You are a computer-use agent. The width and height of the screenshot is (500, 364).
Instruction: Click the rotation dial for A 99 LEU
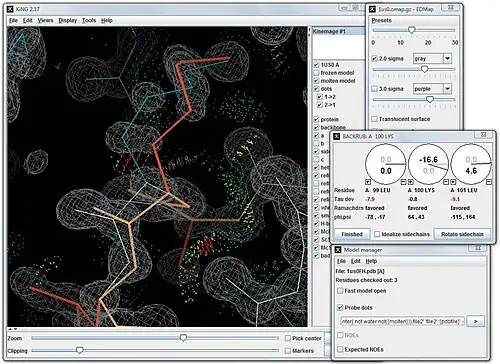coord(385,165)
